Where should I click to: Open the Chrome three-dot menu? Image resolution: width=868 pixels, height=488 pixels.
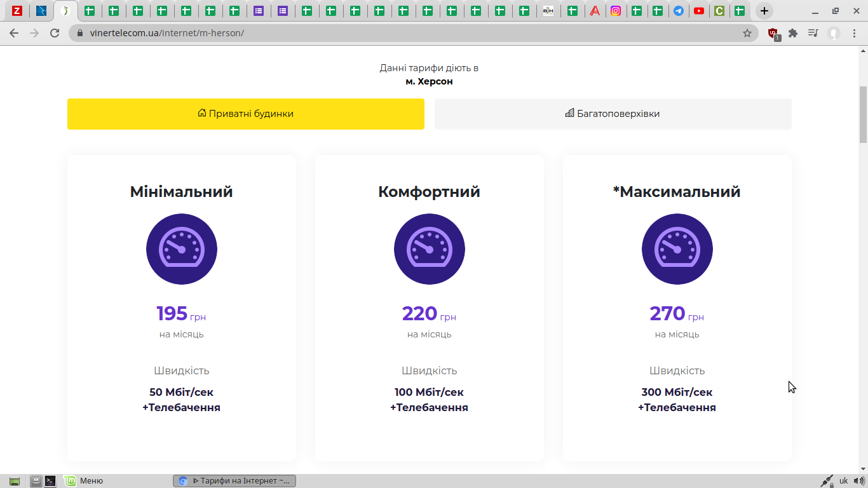pyautogui.click(x=855, y=33)
